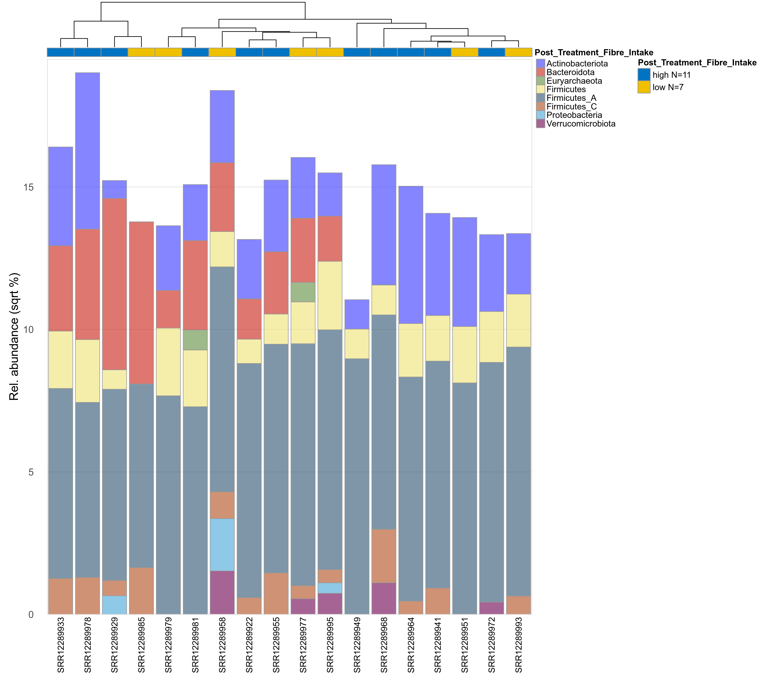Click the Bacteroidota segment in SRR12289985 bar
The height and width of the screenshot is (679, 784).
tap(141, 303)
